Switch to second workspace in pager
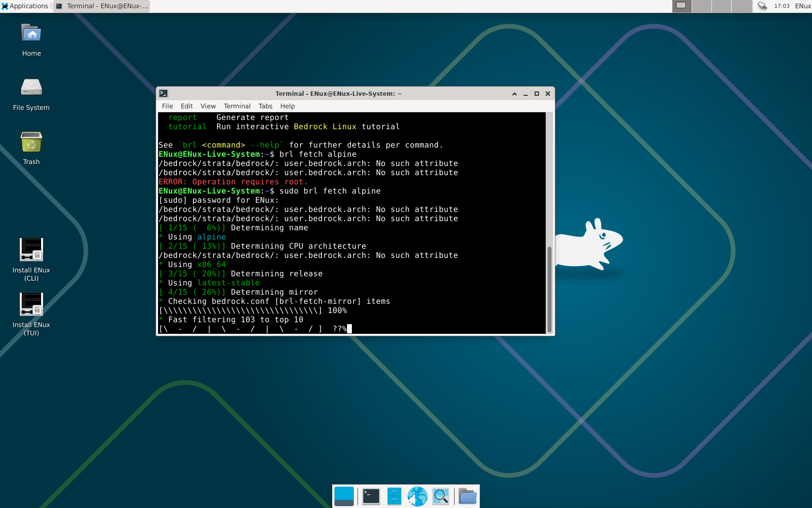The image size is (812, 508). click(701, 6)
